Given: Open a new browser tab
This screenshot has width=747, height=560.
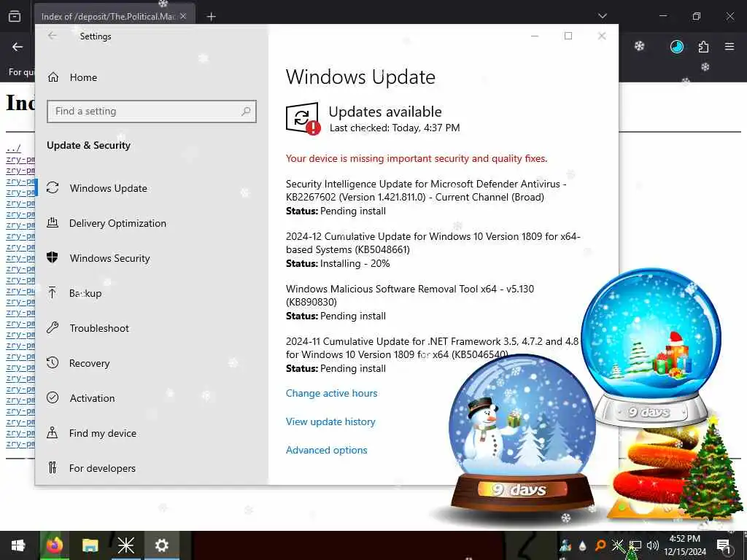Looking at the screenshot, I should [x=211, y=17].
